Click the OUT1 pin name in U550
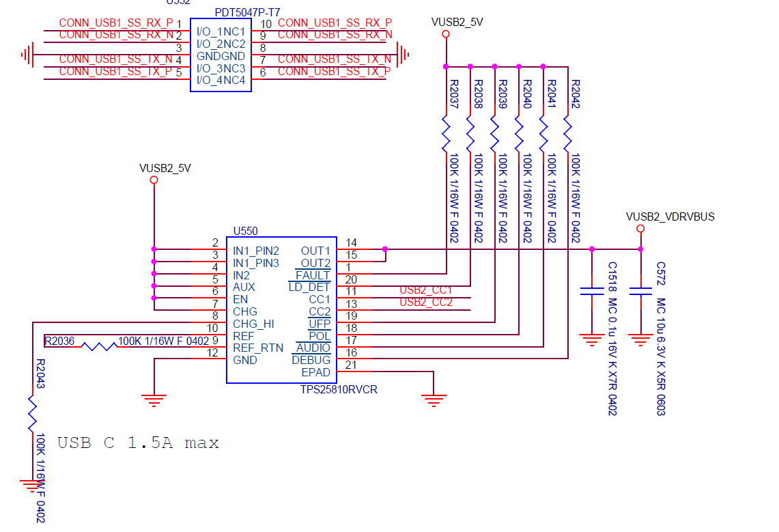 pyautogui.click(x=315, y=251)
